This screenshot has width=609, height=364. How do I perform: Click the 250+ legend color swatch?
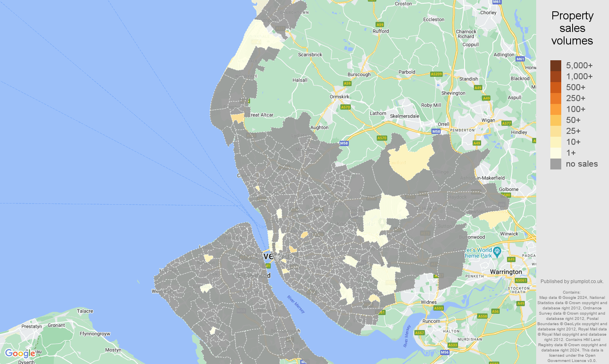click(556, 98)
